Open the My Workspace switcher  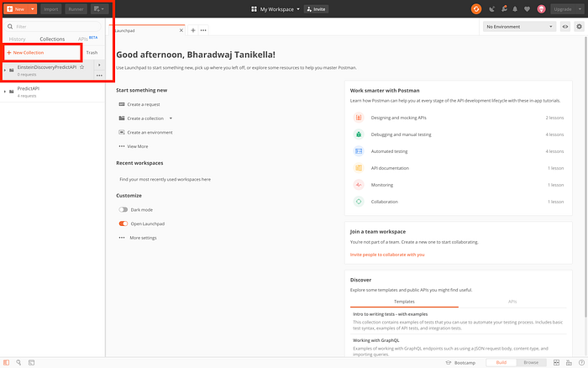pyautogui.click(x=276, y=9)
